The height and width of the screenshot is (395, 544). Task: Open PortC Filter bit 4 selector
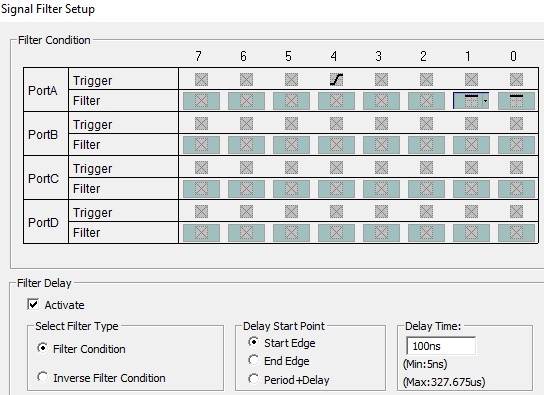pyautogui.click(x=336, y=189)
